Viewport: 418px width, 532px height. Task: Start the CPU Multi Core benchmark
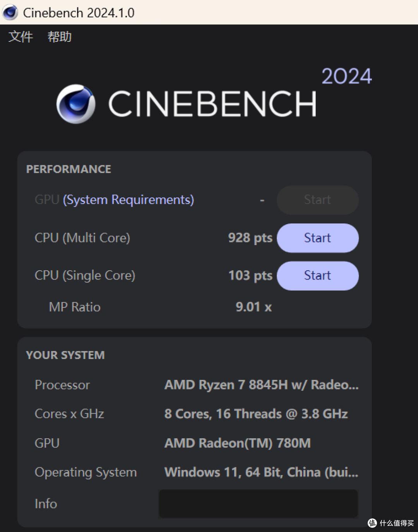coord(317,238)
